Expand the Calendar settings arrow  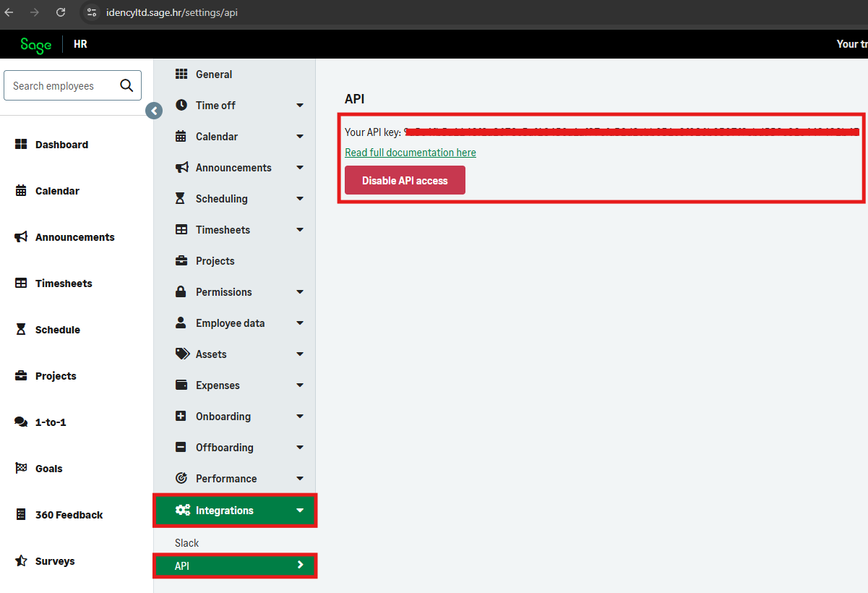point(300,137)
